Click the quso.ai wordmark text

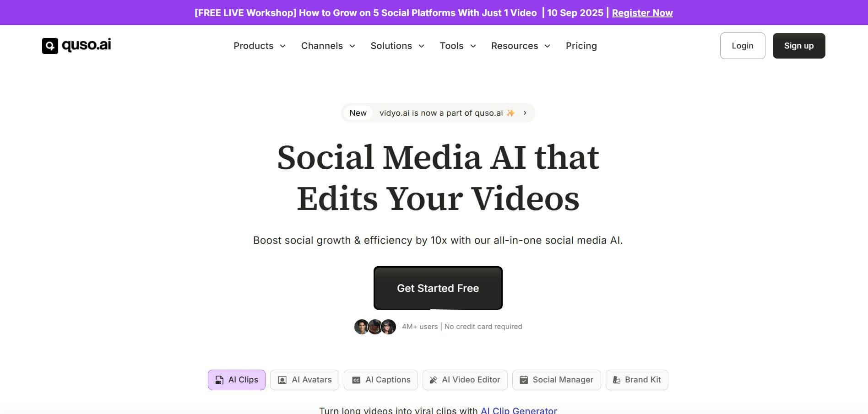pyautogui.click(x=87, y=45)
